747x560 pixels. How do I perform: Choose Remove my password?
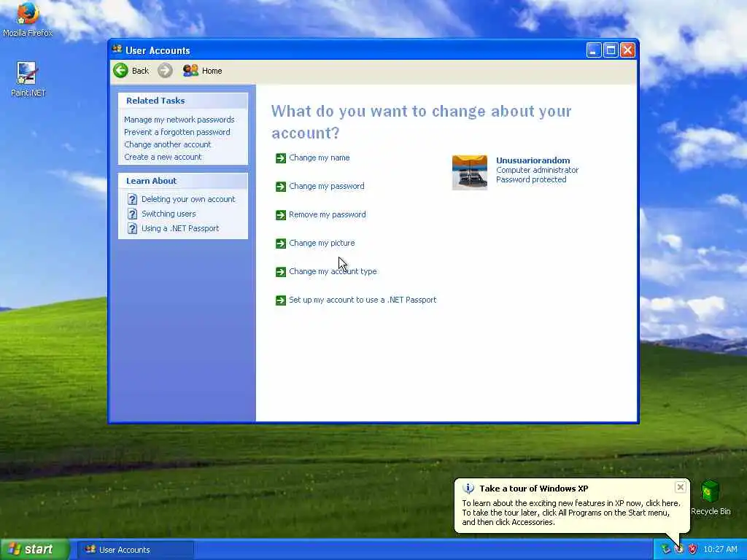[328, 215]
